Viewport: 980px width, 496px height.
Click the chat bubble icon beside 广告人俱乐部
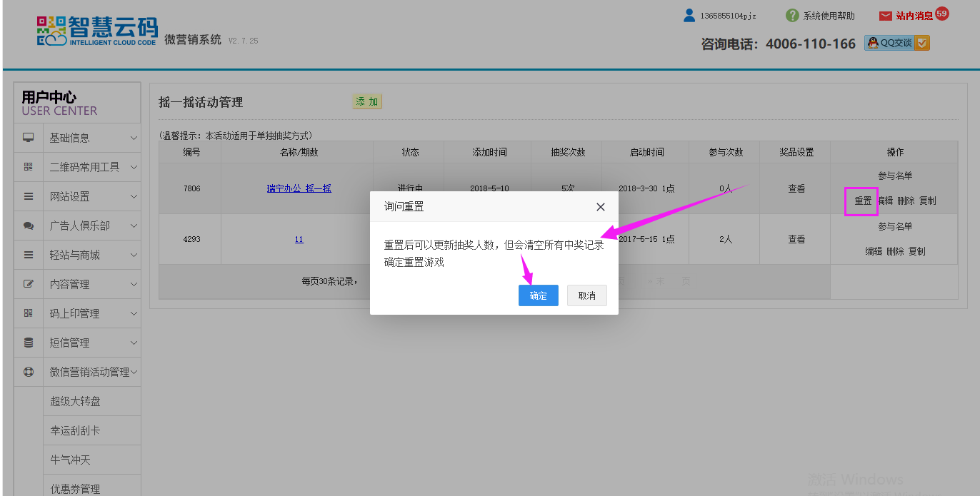click(x=29, y=226)
